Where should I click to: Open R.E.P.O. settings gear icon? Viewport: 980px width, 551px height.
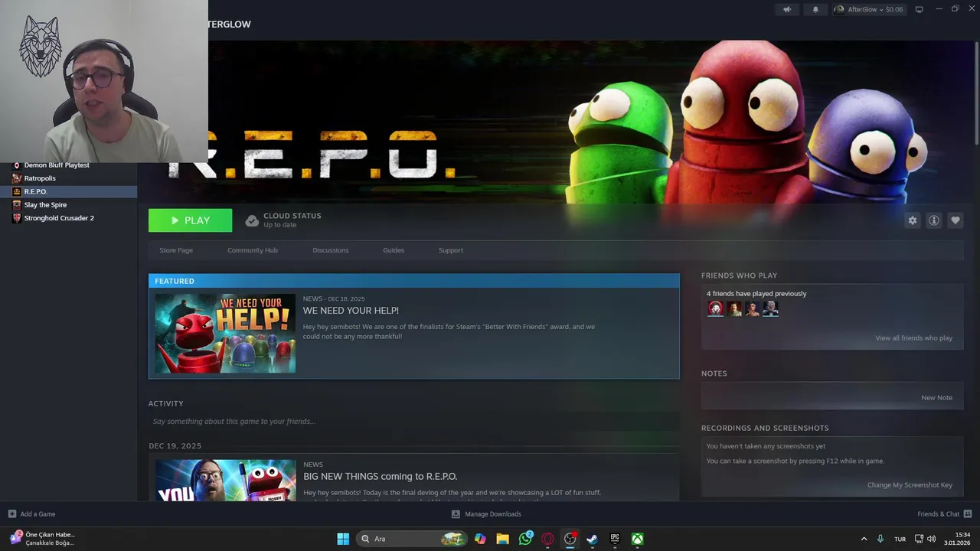(912, 220)
